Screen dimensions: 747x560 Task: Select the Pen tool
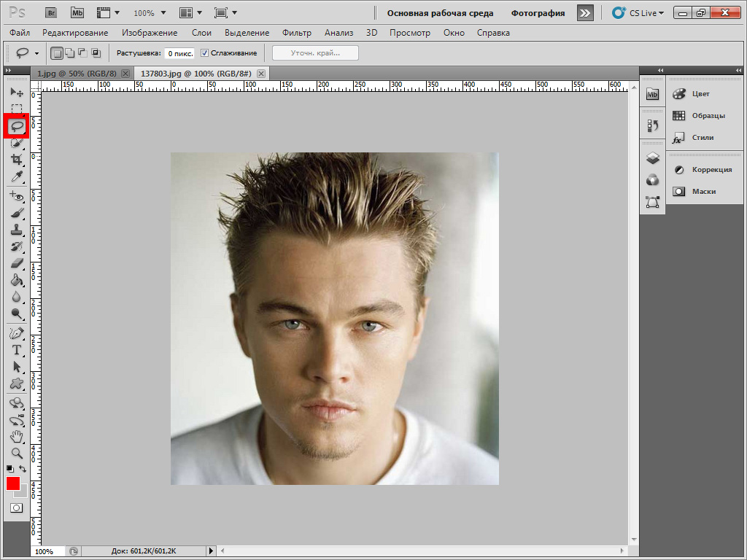(17, 333)
